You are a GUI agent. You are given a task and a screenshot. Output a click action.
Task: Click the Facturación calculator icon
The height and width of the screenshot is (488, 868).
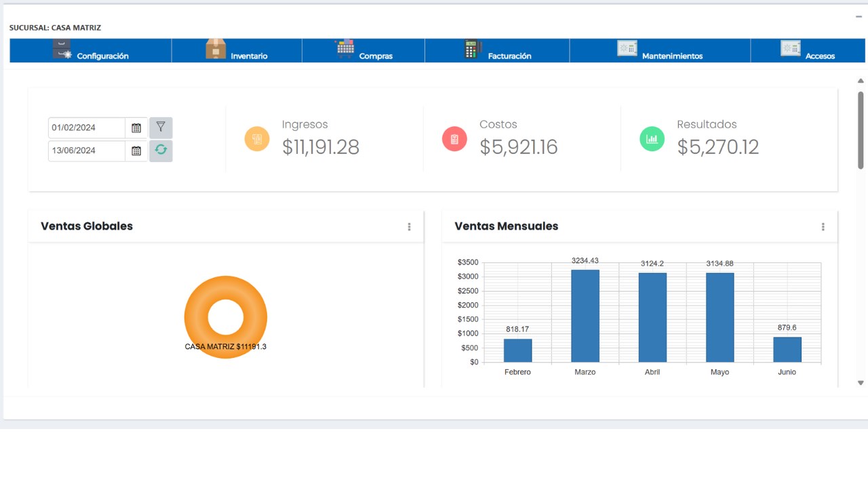point(473,49)
